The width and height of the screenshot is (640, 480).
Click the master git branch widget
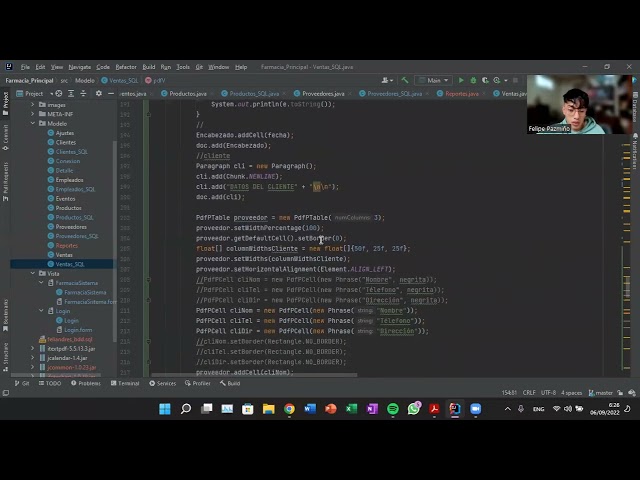(x=600, y=393)
